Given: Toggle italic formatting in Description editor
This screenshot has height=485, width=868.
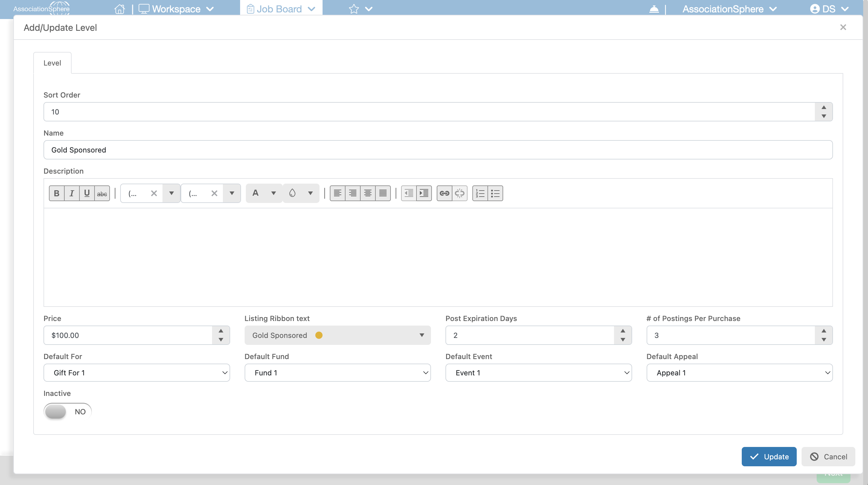Looking at the screenshot, I should [72, 193].
